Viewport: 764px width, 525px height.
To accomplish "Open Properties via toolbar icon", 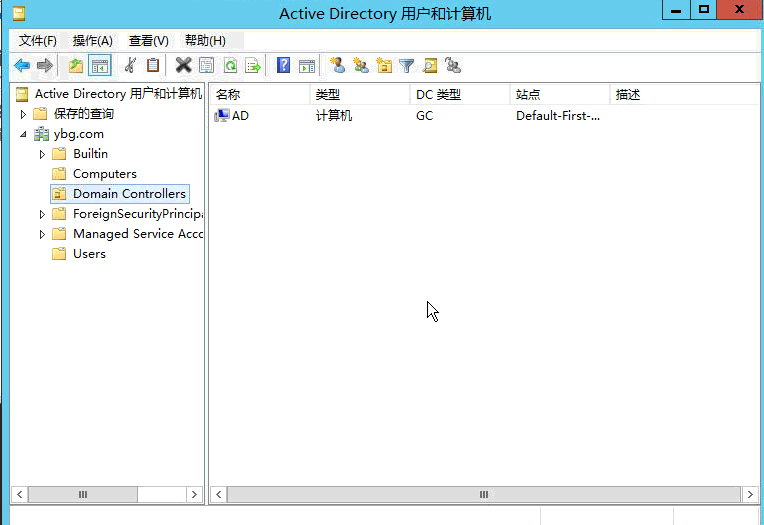I will point(206,66).
